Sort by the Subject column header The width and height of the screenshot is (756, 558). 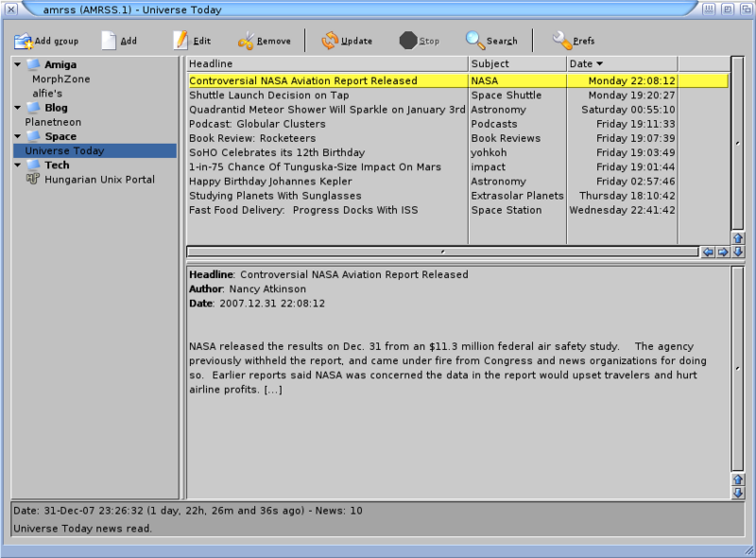coord(516,63)
